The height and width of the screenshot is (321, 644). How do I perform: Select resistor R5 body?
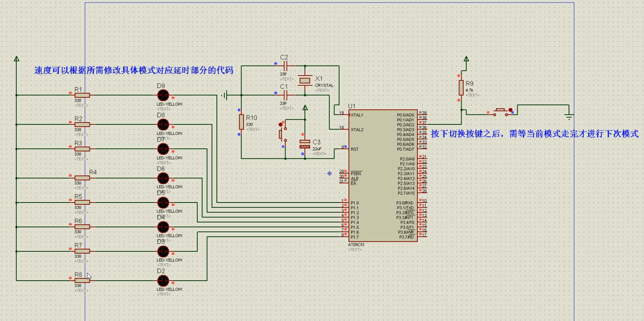(x=82, y=203)
